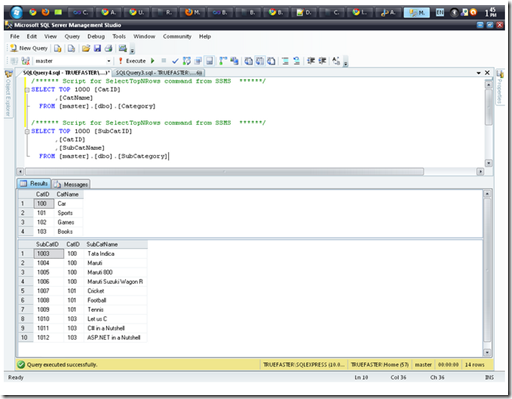Open the Query Options dialog icon

tap(198, 61)
